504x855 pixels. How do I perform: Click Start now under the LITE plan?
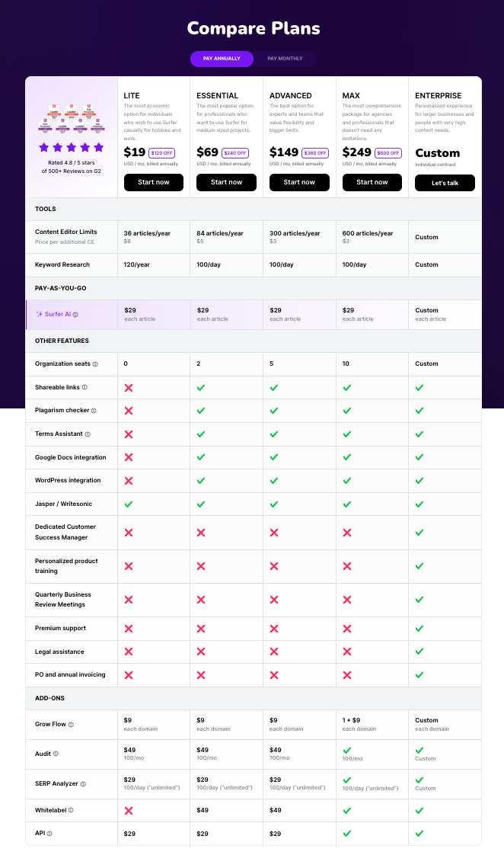(153, 182)
